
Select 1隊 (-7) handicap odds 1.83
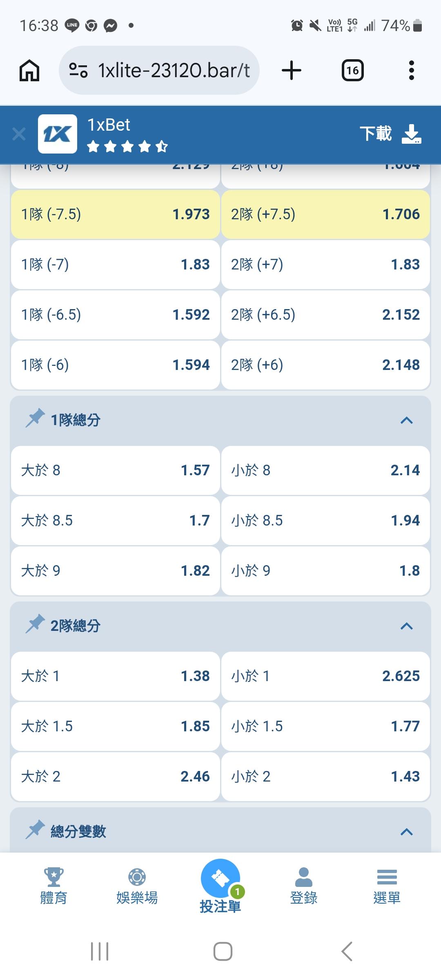click(x=115, y=265)
